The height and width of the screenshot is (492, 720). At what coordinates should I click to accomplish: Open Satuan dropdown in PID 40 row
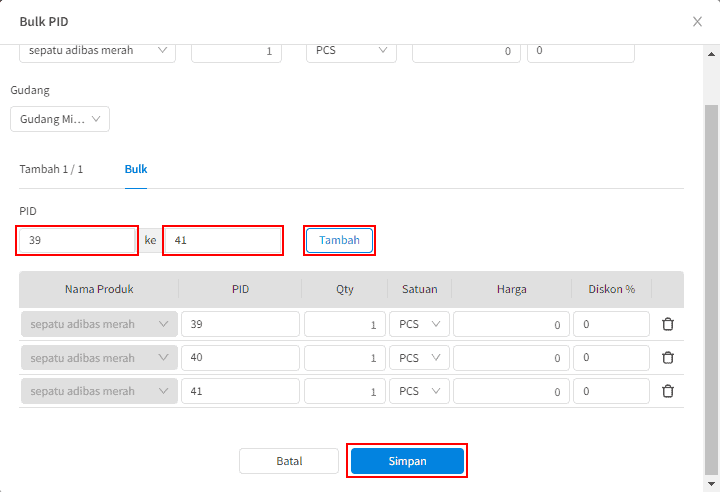[x=419, y=357]
